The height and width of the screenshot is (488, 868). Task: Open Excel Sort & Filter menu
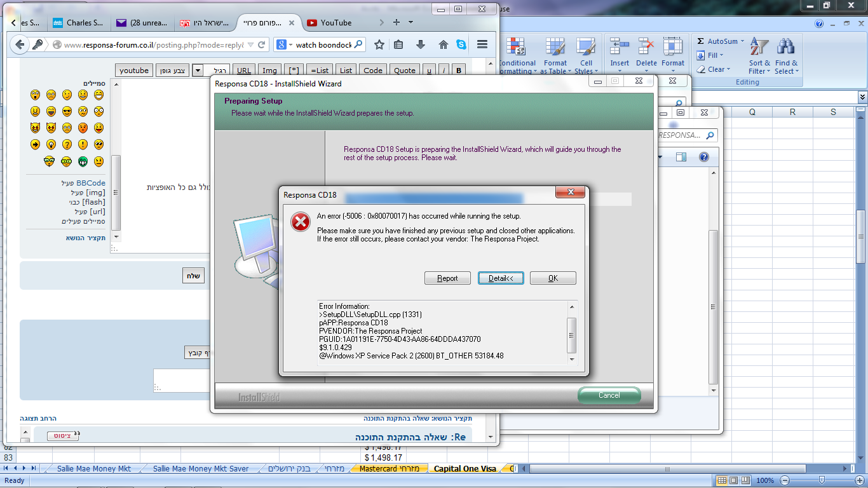tap(759, 56)
